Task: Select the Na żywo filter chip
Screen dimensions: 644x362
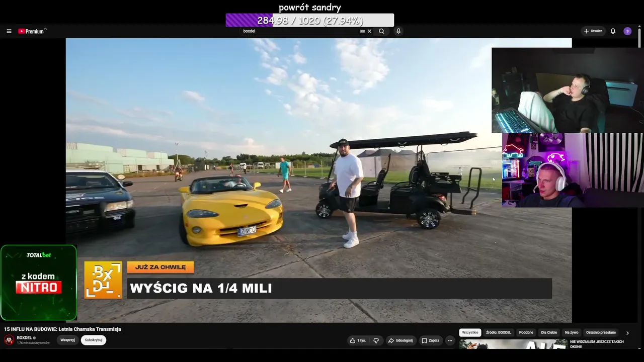Action: pos(572,332)
